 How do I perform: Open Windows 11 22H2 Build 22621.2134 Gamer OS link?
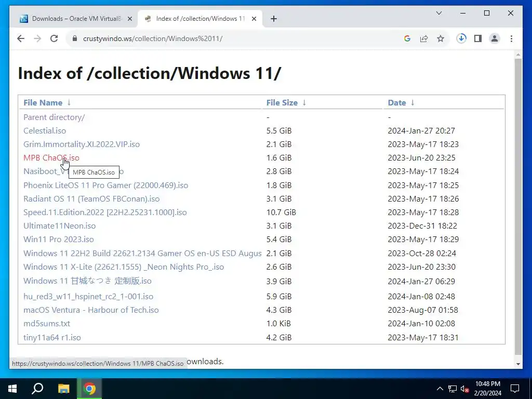142,254
